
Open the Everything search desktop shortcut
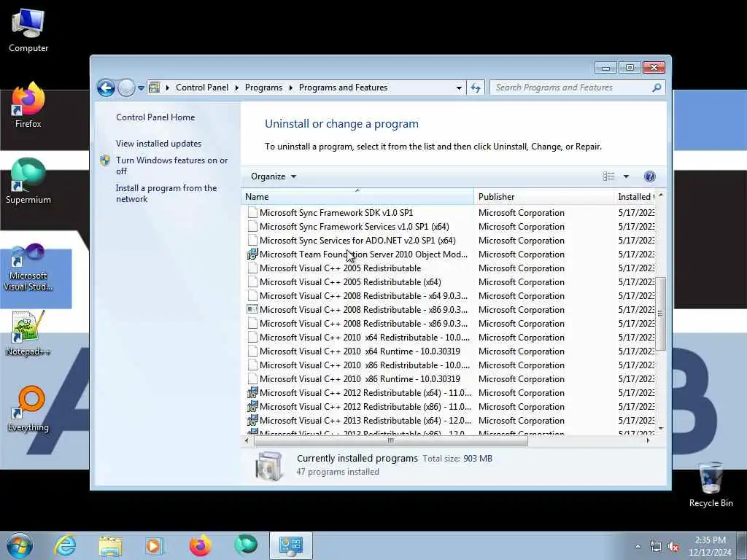28,409
